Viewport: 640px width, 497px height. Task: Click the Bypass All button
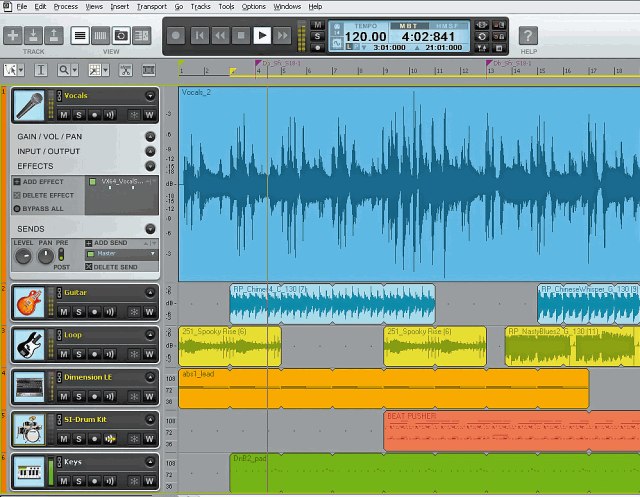click(x=39, y=209)
